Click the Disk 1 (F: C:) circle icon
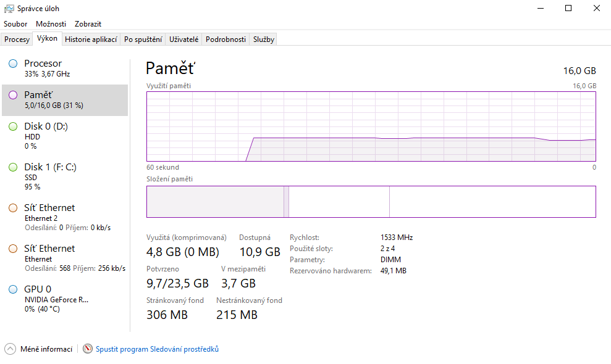This screenshot has width=611, height=364. [13, 167]
